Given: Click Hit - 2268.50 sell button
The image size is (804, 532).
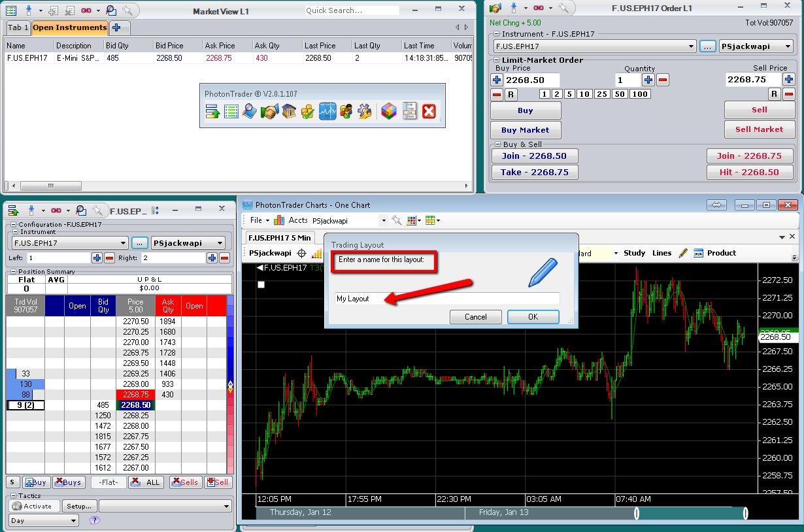Looking at the screenshot, I should click(750, 172).
